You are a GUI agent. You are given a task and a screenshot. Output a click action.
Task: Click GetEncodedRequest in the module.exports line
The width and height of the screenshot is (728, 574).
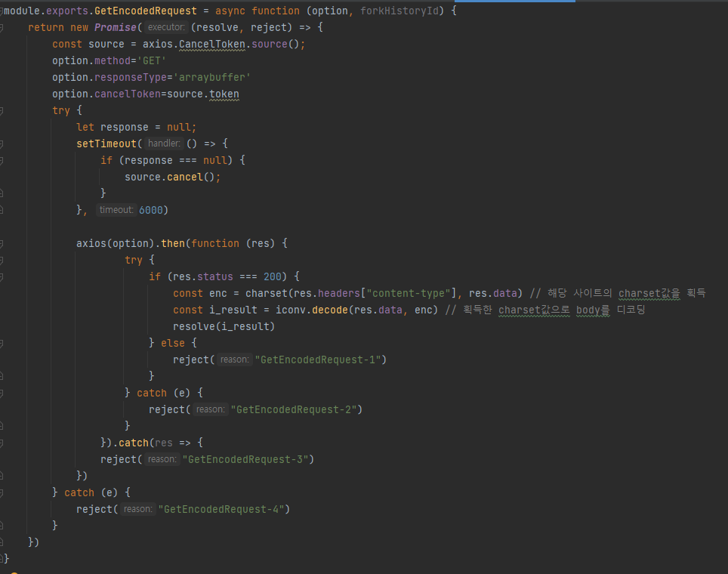pos(146,11)
